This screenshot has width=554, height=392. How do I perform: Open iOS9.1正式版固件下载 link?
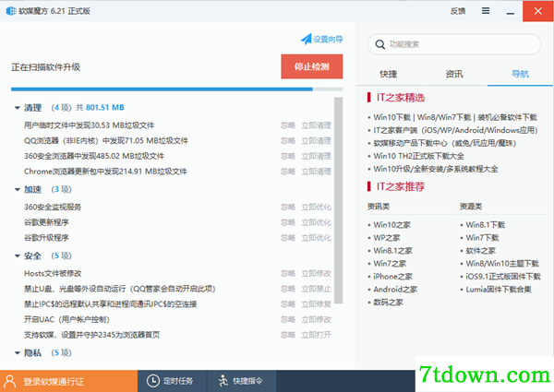click(x=503, y=277)
